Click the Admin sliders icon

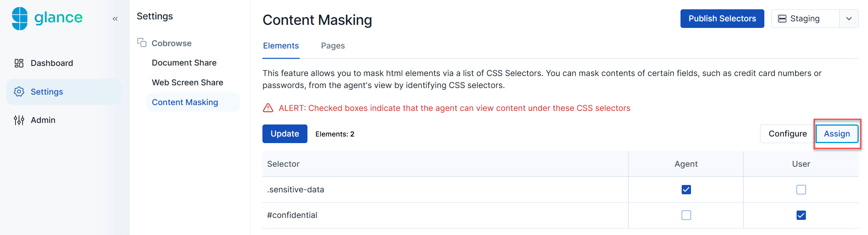click(x=19, y=120)
